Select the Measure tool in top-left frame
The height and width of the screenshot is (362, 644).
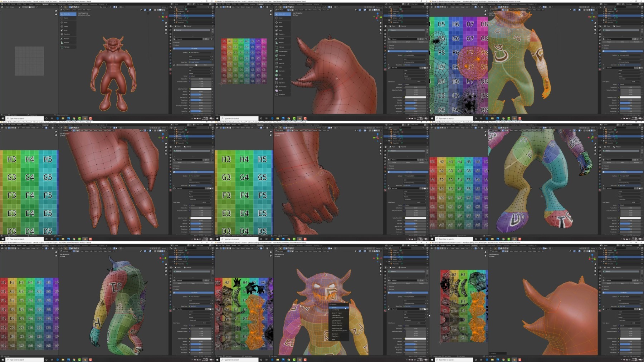tap(68, 43)
